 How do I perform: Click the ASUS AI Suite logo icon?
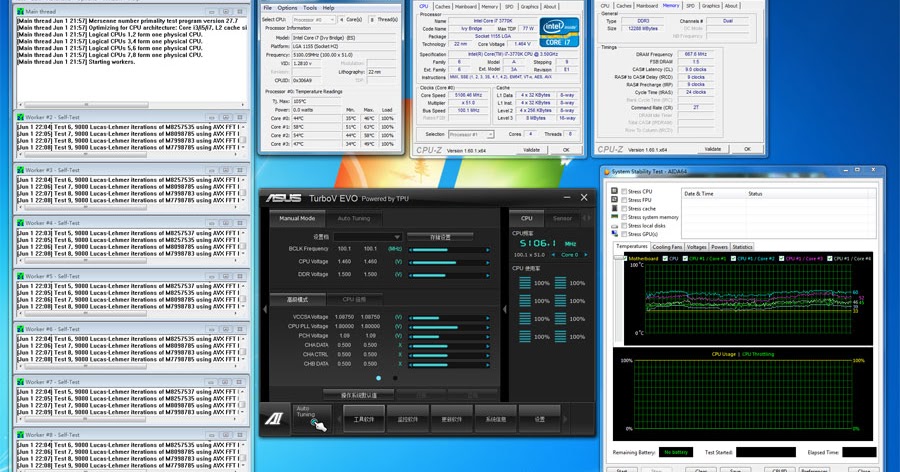[x=275, y=421]
